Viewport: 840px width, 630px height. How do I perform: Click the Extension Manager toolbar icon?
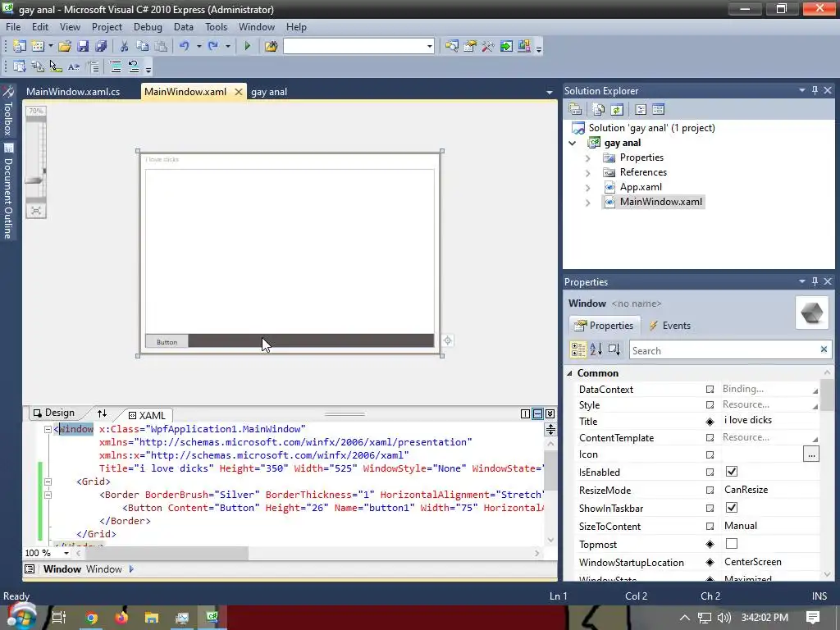524,47
